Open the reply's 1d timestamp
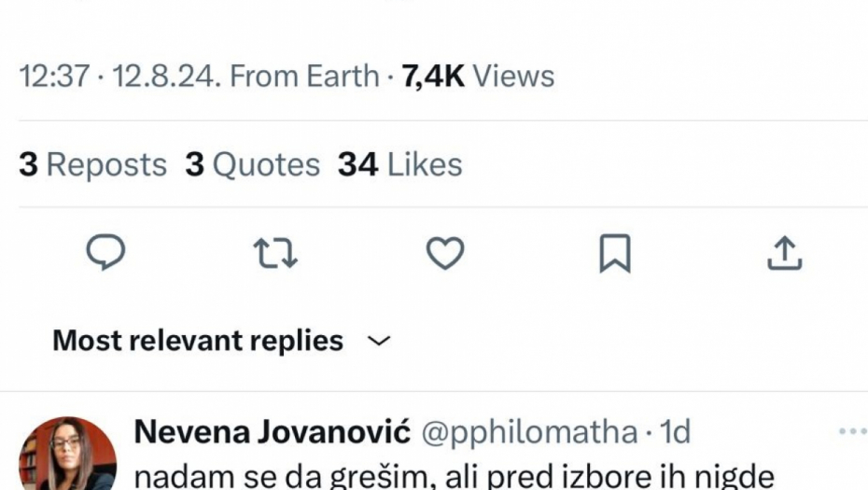This screenshot has width=868, height=490. click(675, 432)
